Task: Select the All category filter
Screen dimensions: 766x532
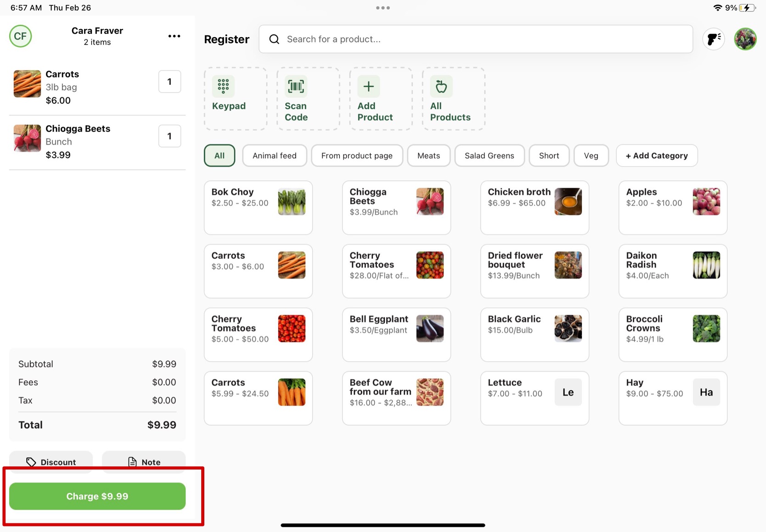Action: (x=220, y=156)
